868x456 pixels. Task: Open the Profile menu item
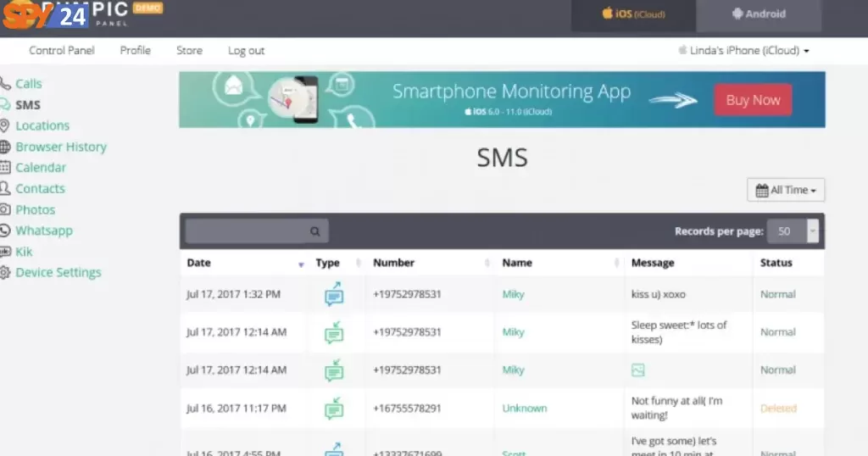pyautogui.click(x=135, y=50)
